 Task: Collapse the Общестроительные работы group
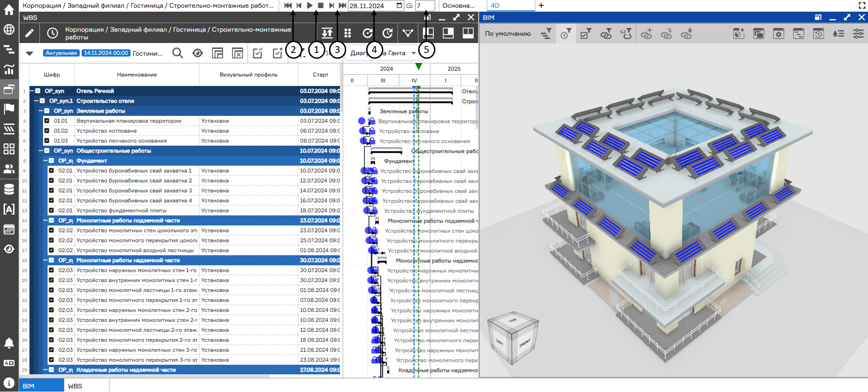[x=41, y=151]
